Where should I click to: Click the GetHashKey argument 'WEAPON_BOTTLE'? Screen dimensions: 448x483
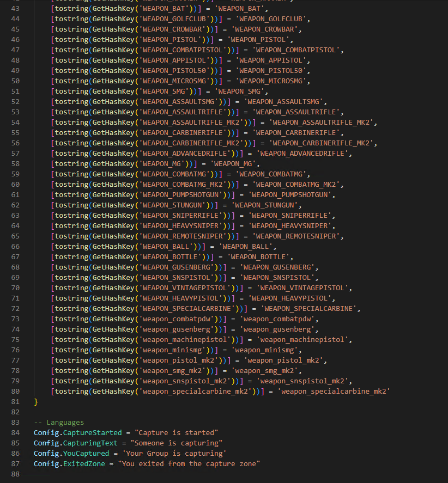[170, 257]
